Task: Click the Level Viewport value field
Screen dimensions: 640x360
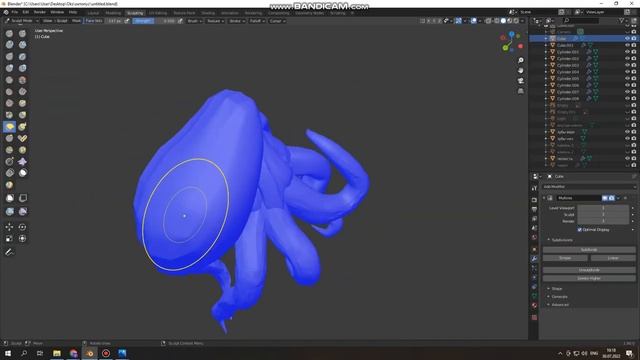Action: click(x=603, y=208)
